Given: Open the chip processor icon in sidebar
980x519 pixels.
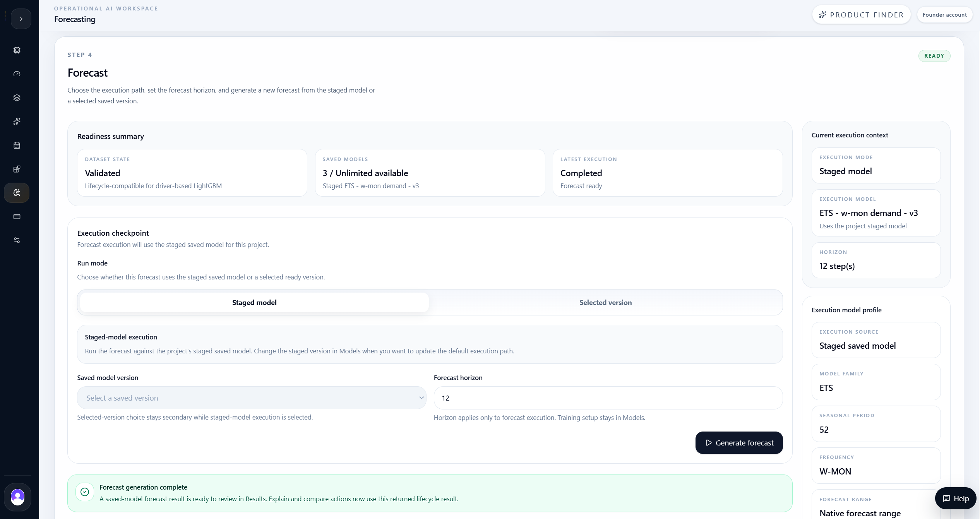Looking at the screenshot, I should tap(17, 50).
